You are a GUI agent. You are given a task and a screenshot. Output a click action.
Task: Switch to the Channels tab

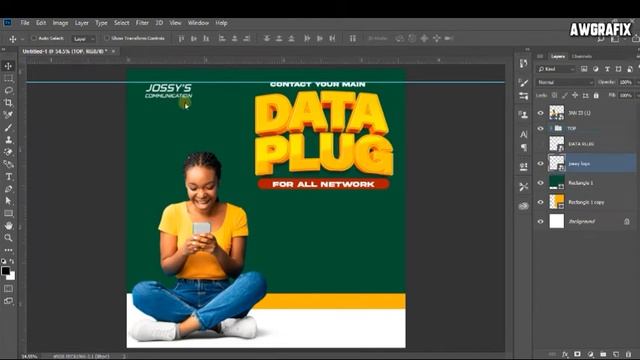coord(582,56)
